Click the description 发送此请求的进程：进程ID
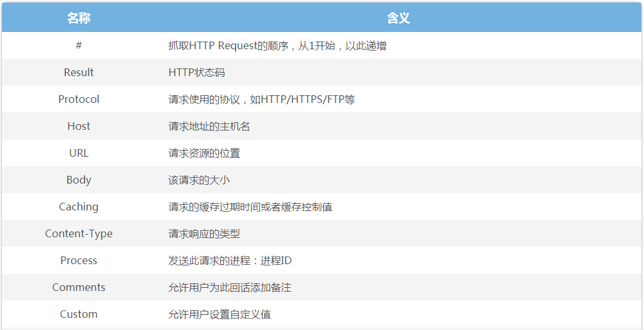Image resolution: width=644 pixels, height=330 pixels. tap(230, 261)
